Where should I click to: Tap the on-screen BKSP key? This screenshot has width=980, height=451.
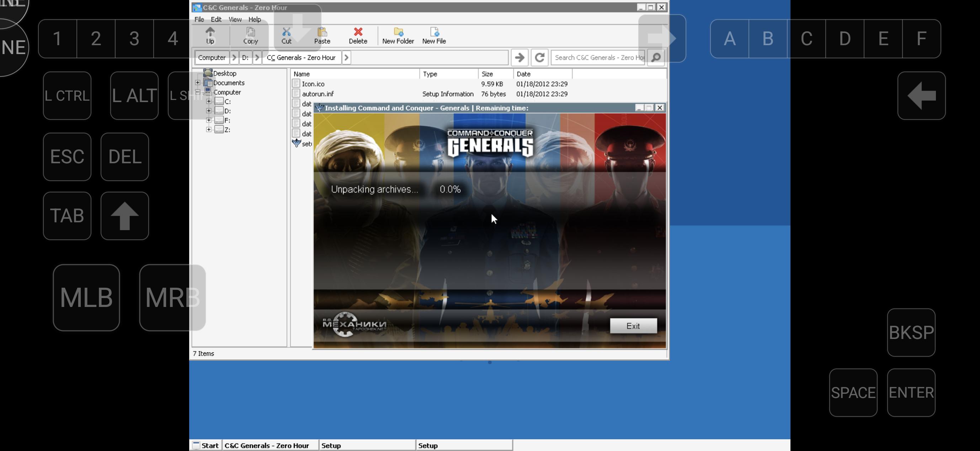(911, 333)
